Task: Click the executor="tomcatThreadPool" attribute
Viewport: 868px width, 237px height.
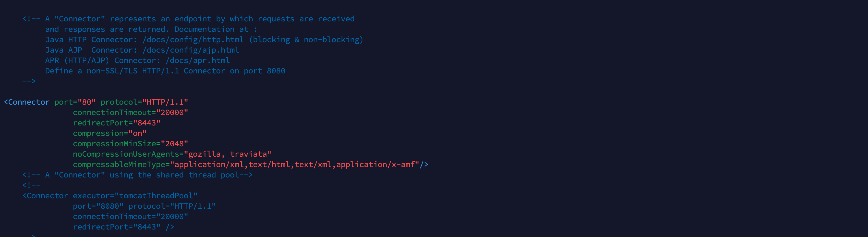Action: (x=135, y=196)
